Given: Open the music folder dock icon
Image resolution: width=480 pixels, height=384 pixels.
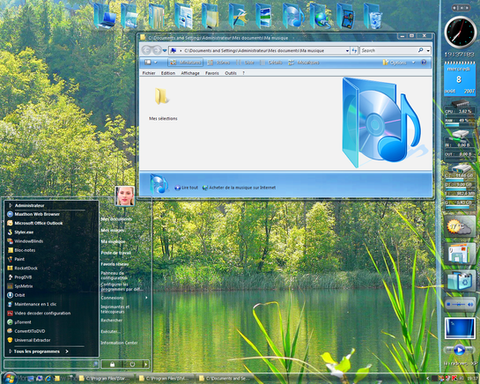Looking at the screenshot, I should tap(293, 16).
